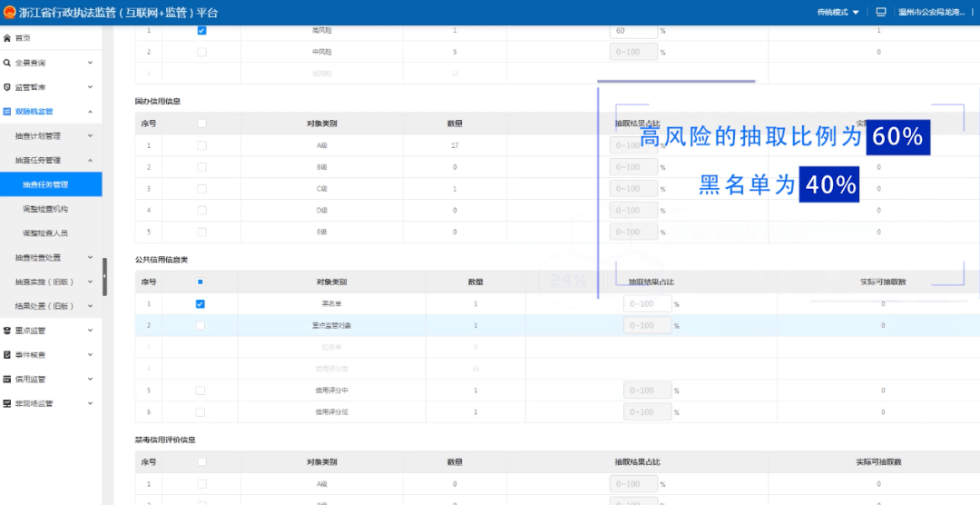This screenshot has width=980, height=505.
Task: Uncheck the 黑名单 row checkbox
Action: tap(200, 304)
